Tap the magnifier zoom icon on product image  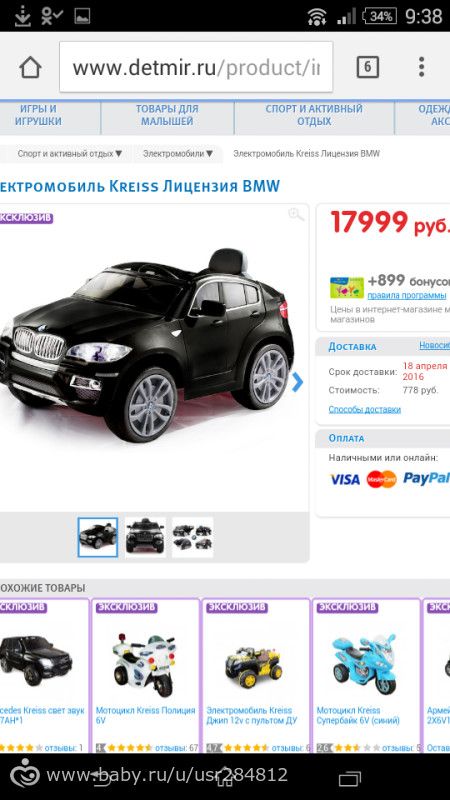296,215
